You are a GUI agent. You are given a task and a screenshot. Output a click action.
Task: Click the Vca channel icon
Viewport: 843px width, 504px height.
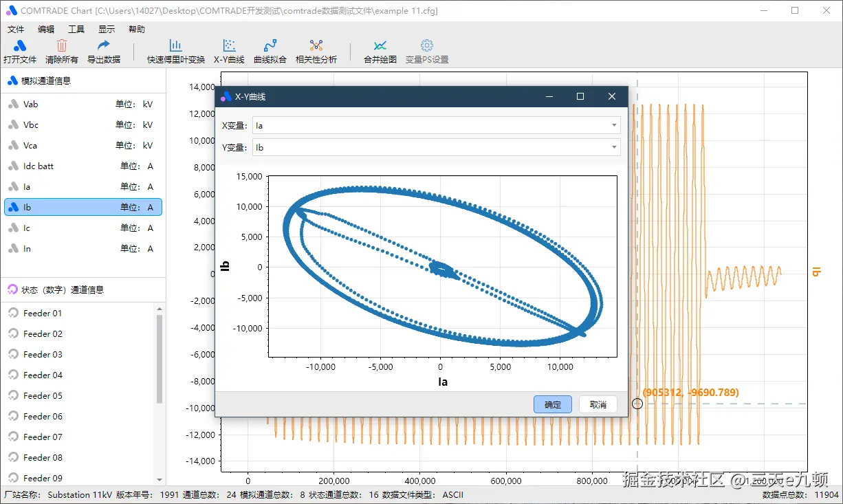13,146
